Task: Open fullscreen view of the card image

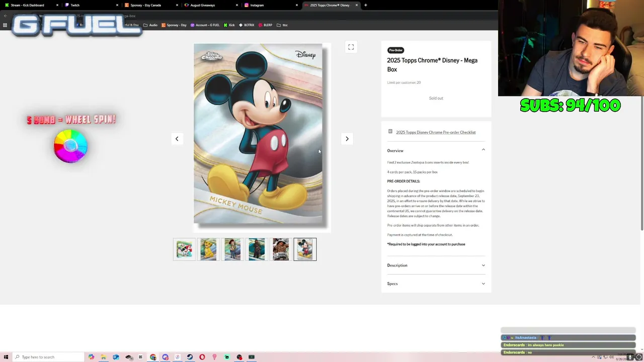Action: tap(351, 47)
